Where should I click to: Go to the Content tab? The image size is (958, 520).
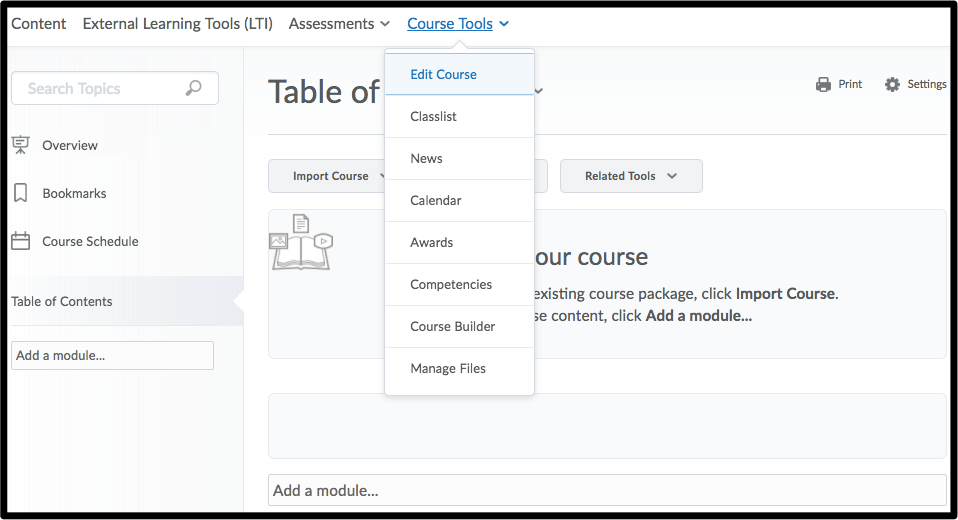click(39, 24)
